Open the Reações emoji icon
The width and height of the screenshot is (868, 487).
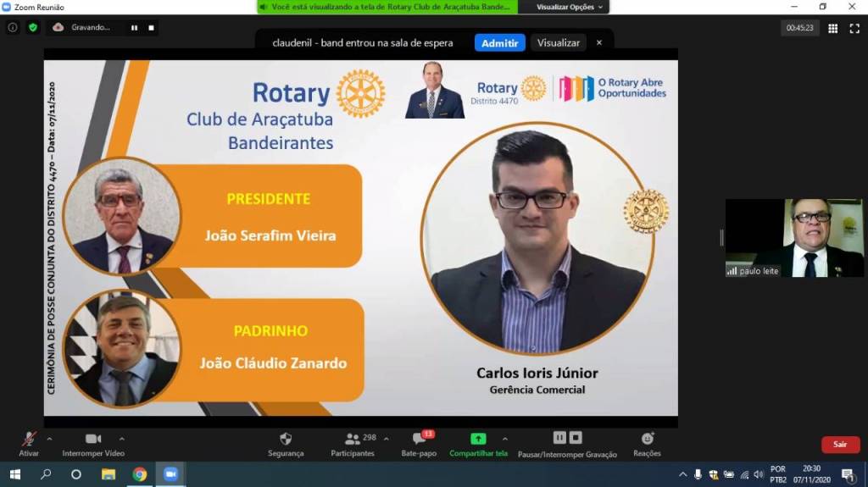click(647, 439)
